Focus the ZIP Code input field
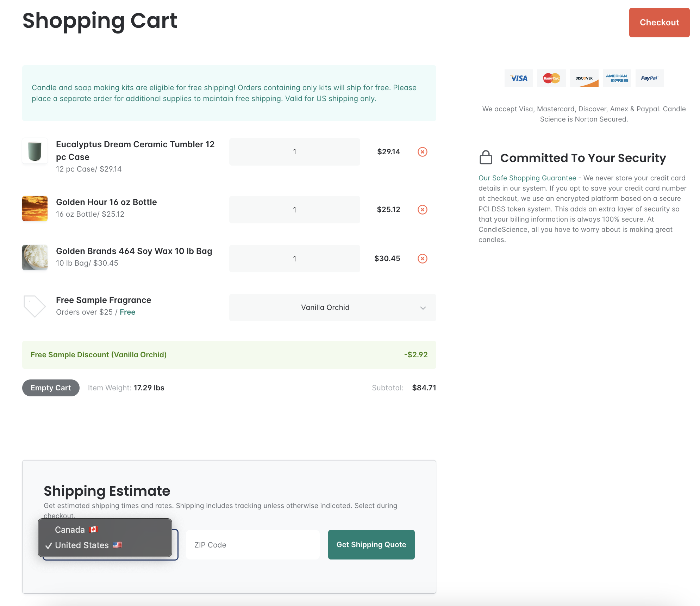700x606 pixels. pyautogui.click(x=252, y=545)
